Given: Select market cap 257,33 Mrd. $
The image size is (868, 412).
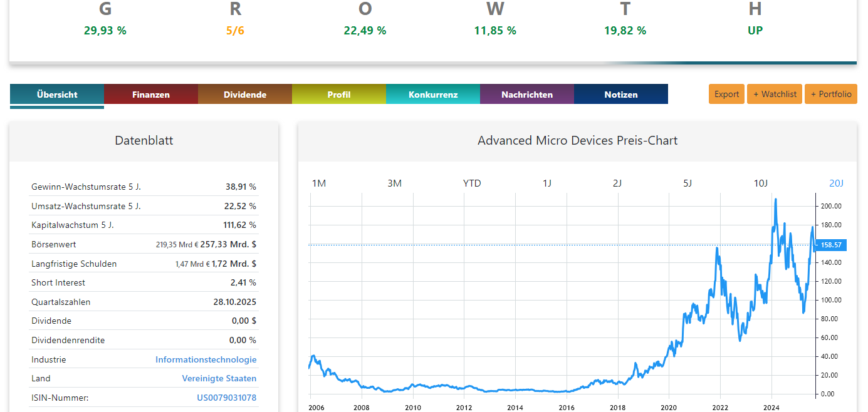Looking at the screenshot, I should (228, 244).
